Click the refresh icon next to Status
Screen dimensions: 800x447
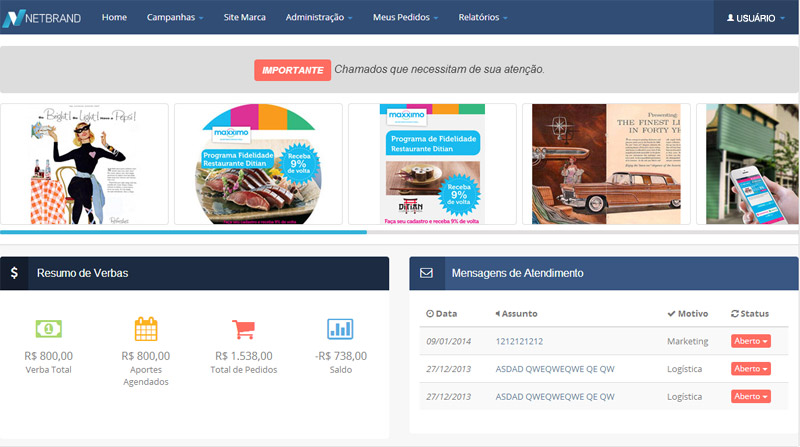click(735, 314)
